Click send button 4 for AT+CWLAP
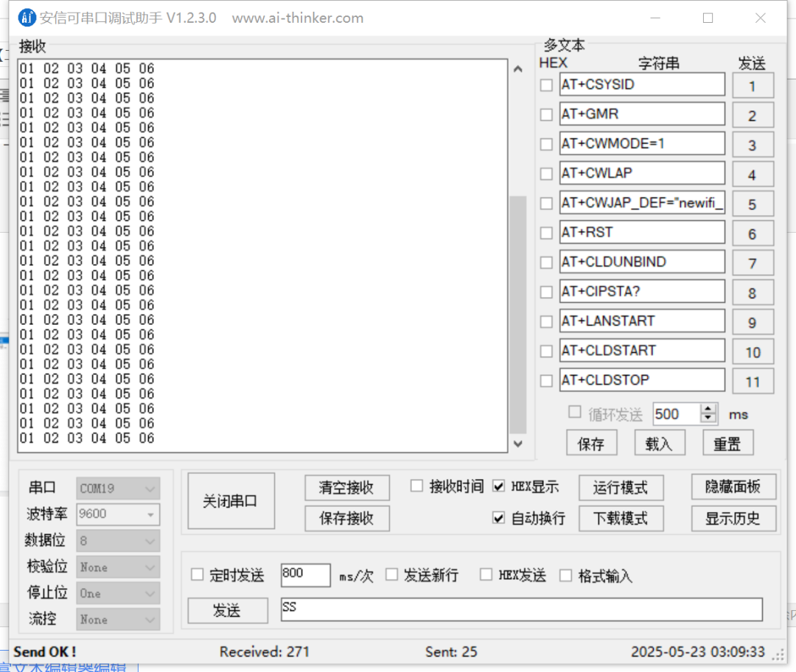Screen dimensions: 796x672 coord(753,175)
